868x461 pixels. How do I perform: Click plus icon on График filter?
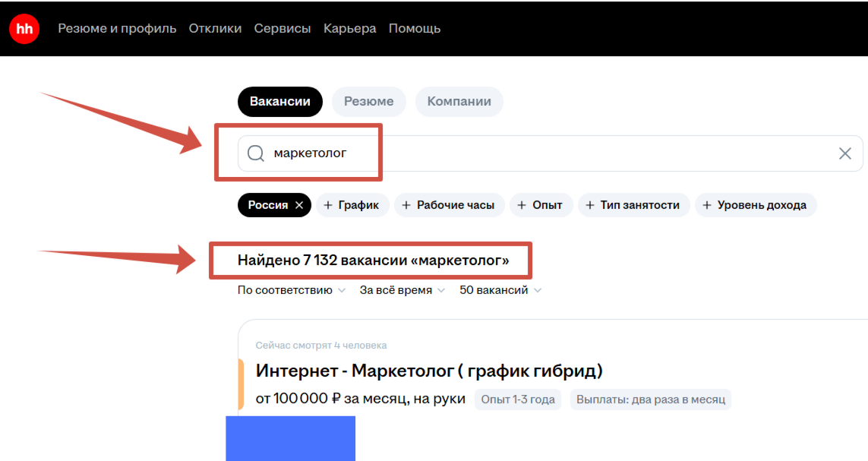pyautogui.click(x=328, y=205)
